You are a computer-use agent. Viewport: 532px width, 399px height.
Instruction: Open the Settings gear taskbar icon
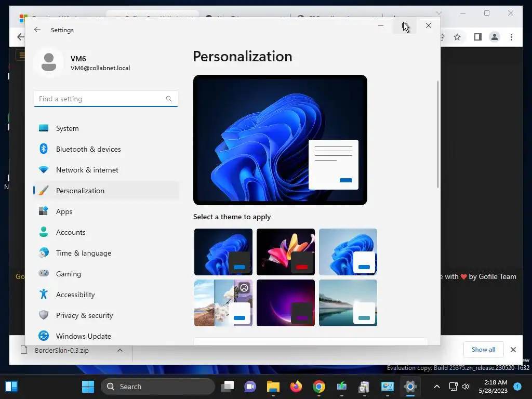(410, 387)
